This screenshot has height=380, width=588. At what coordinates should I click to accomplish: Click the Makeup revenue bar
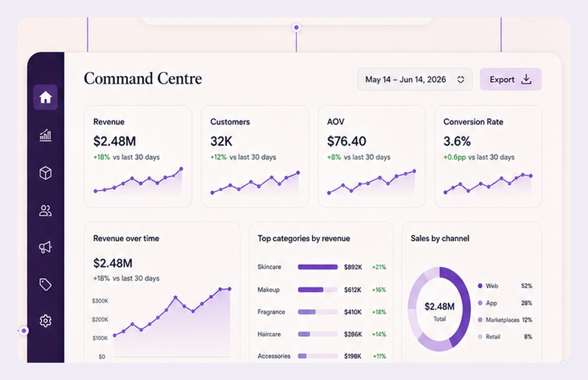318,289
